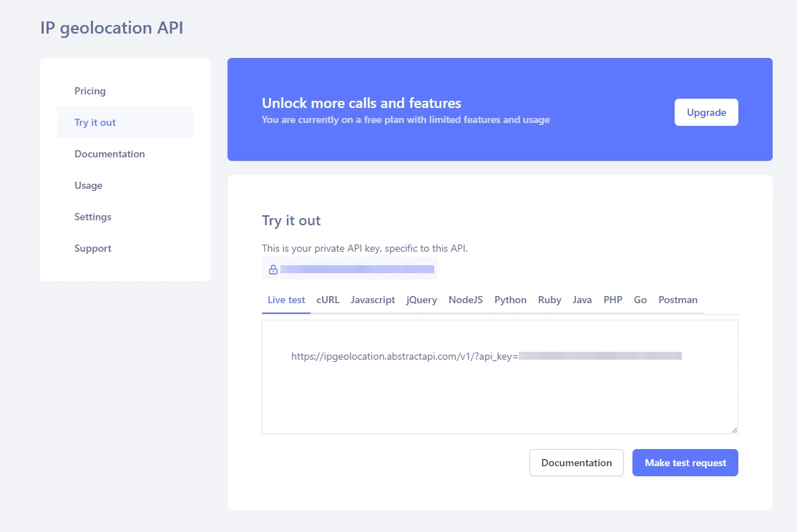Click inside the request URL text area
797x532 pixels.
tap(499, 375)
